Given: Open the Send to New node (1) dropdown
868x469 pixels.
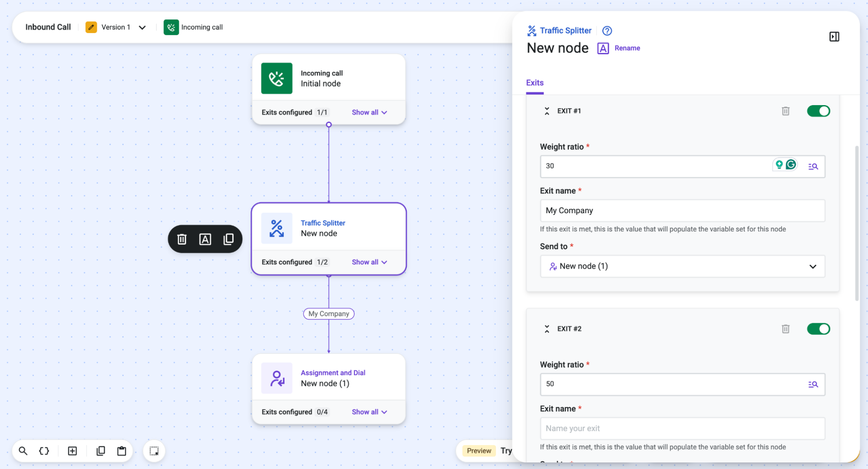Looking at the screenshot, I should [x=682, y=267].
